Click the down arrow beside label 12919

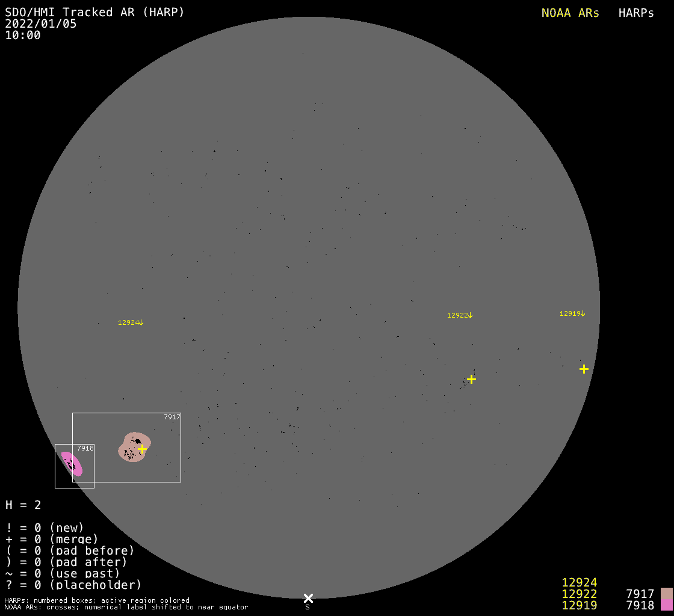pyautogui.click(x=583, y=313)
